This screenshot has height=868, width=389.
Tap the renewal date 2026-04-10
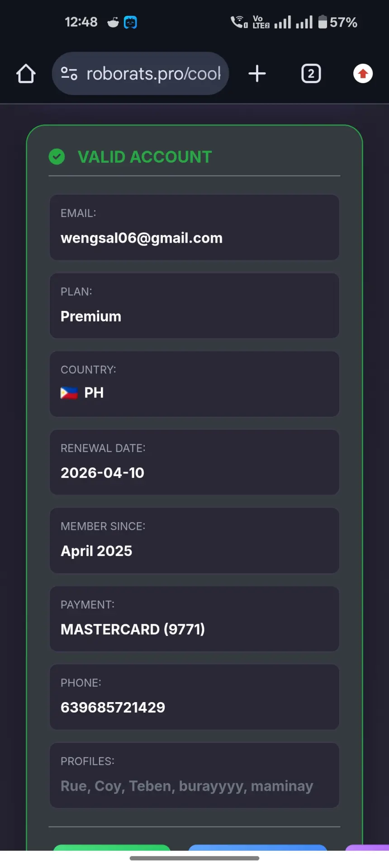(103, 473)
